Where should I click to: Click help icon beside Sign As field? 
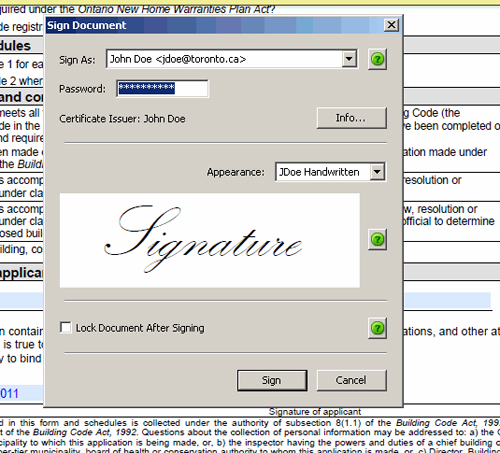[x=377, y=59]
